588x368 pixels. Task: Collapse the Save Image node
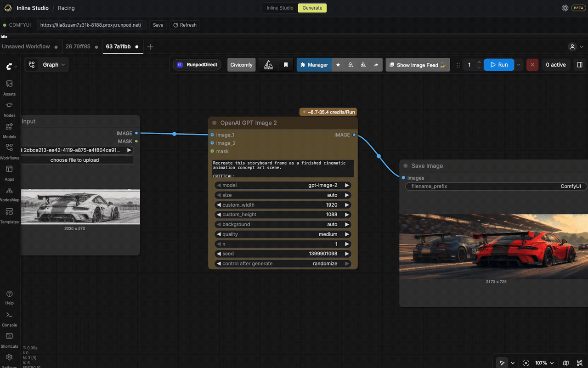click(406, 166)
